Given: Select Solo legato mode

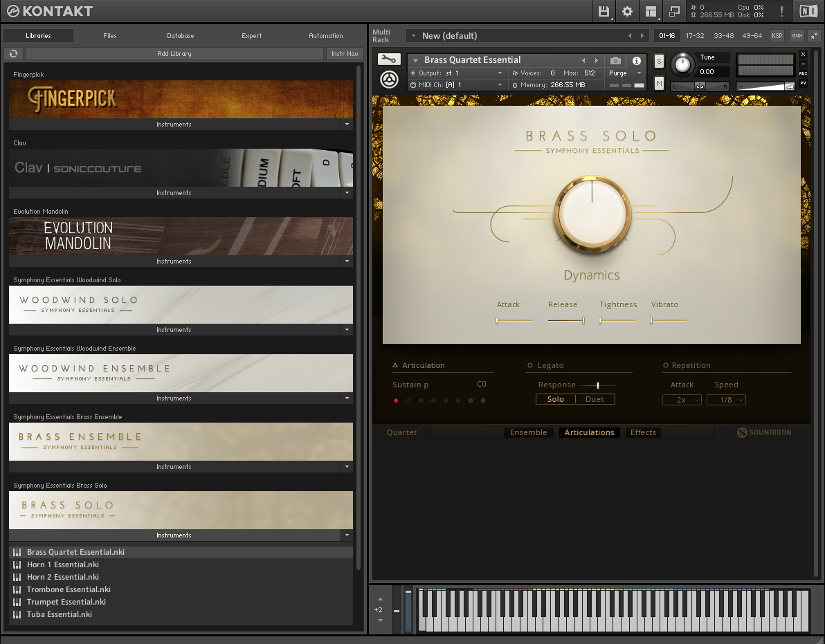Looking at the screenshot, I should click(556, 399).
